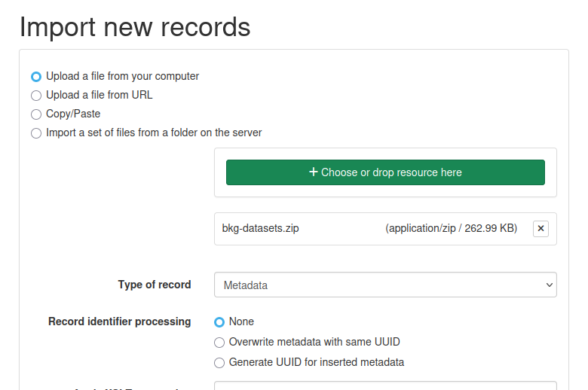Open the 'Type of record' Metadata dropdown
Screen dimensions: 588x390
coord(385,285)
